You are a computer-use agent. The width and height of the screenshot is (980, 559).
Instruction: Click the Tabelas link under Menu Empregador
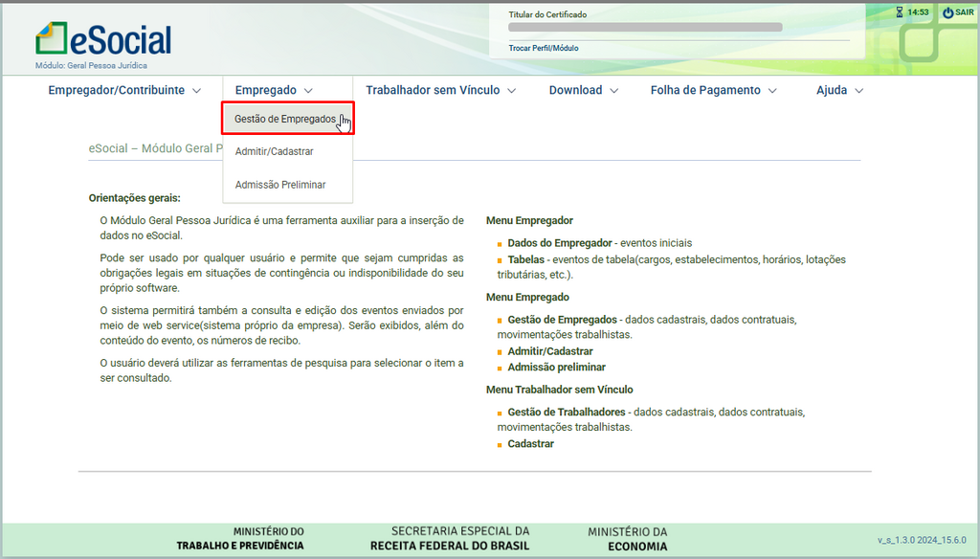point(525,259)
